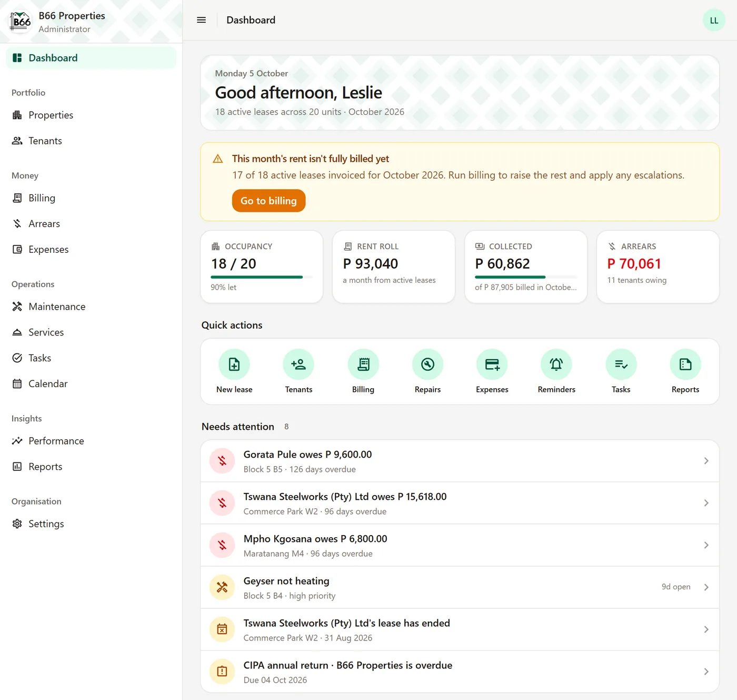This screenshot has height=700, width=737.
Task: Open the New lease quick action icon
Action: point(234,364)
